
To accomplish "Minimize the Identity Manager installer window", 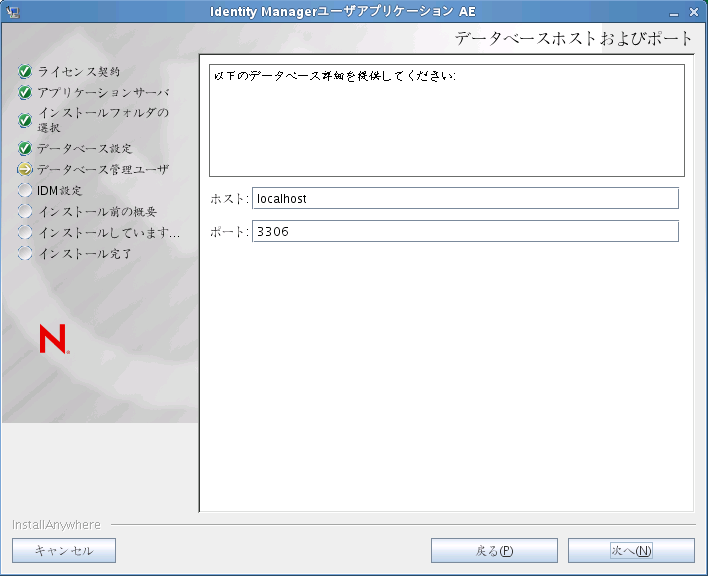I will point(674,13).
